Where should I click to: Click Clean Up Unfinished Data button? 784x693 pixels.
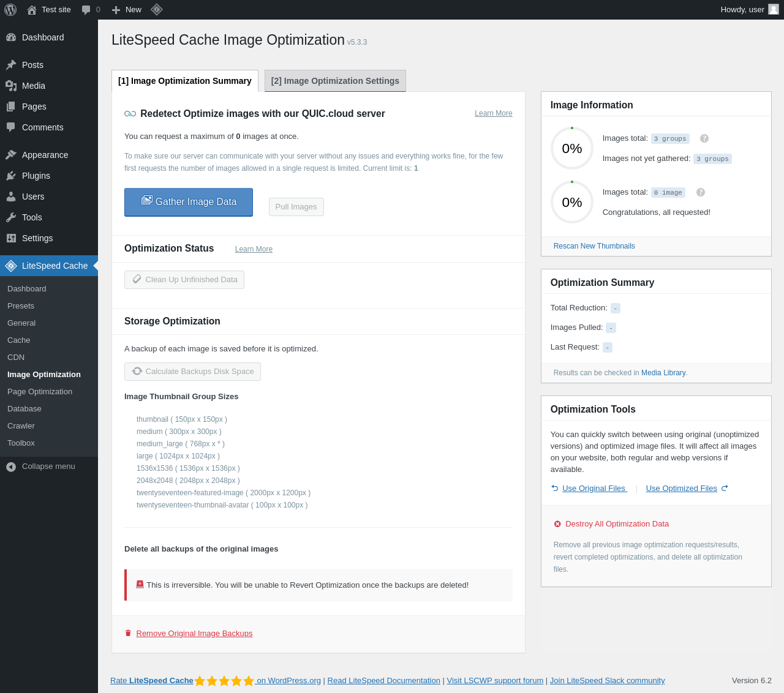click(x=184, y=280)
